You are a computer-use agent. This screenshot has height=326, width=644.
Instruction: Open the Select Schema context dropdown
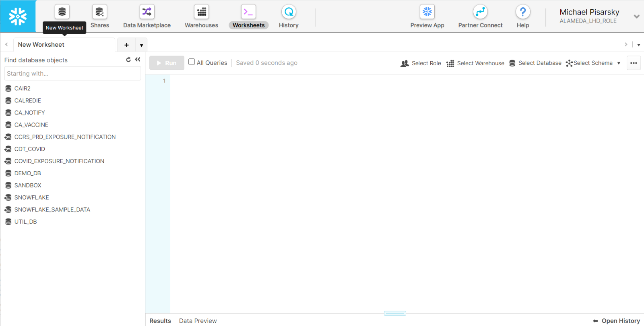click(x=593, y=63)
